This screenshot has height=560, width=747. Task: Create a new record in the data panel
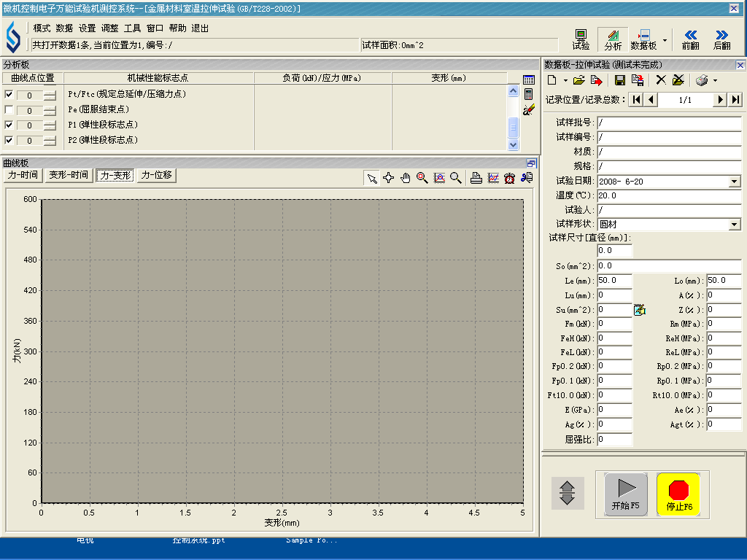click(x=552, y=80)
